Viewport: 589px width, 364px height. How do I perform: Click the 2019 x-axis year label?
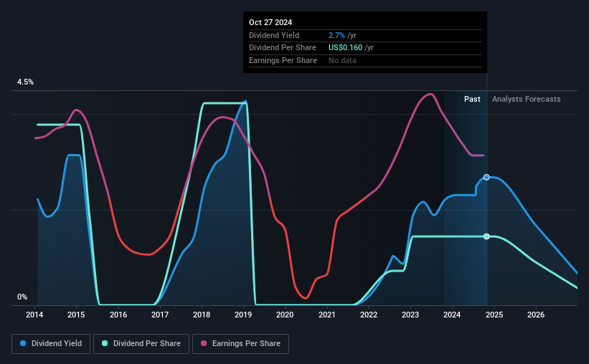click(x=243, y=315)
